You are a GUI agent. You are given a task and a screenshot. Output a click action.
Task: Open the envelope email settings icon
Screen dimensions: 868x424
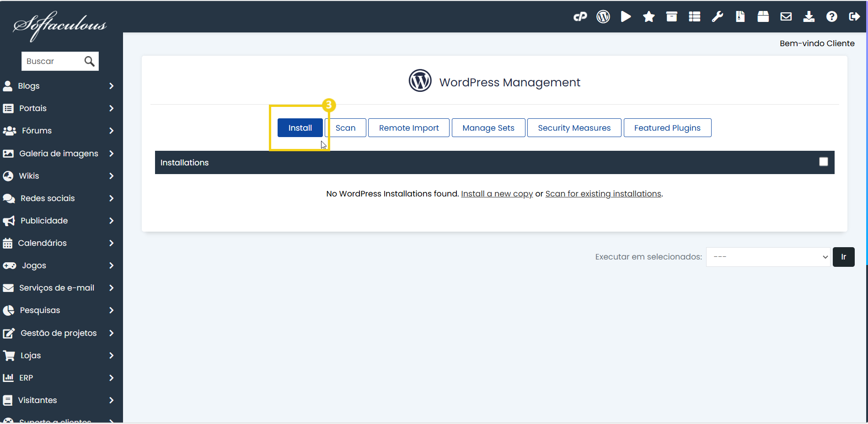(x=786, y=17)
